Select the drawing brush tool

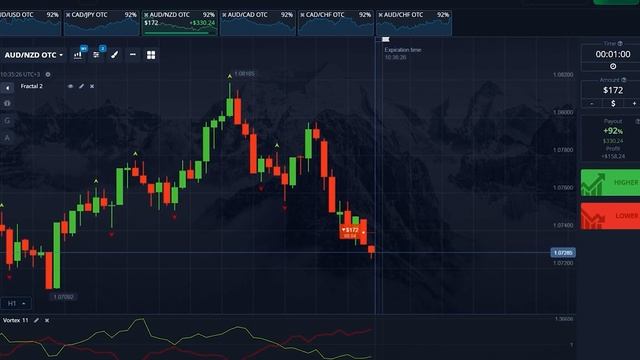click(x=115, y=55)
